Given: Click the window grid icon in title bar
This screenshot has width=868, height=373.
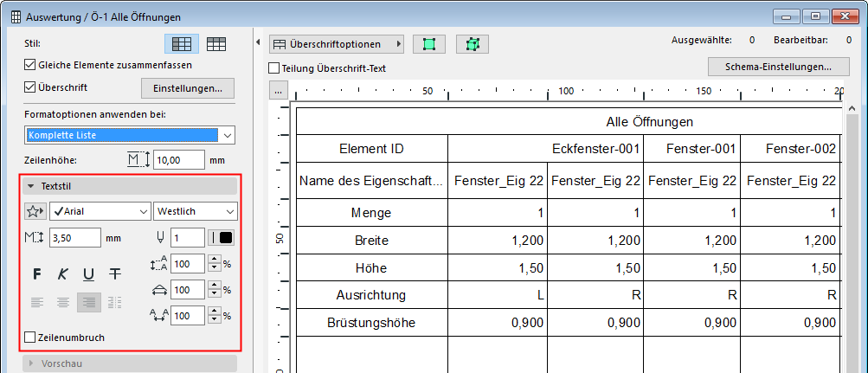Looking at the screenshot, I should click(x=16, y=17).
